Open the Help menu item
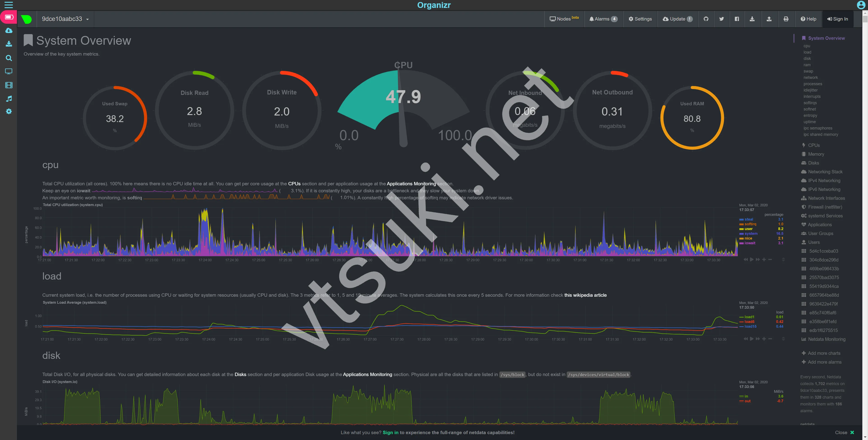The image size is (868, 440). pyautogui.click(x=808, y=19)
